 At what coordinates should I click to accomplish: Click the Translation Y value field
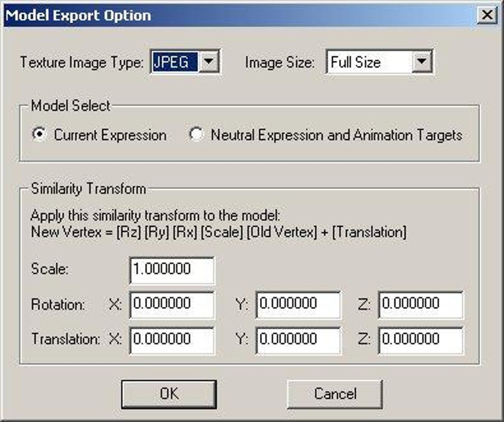coord(298,340)
